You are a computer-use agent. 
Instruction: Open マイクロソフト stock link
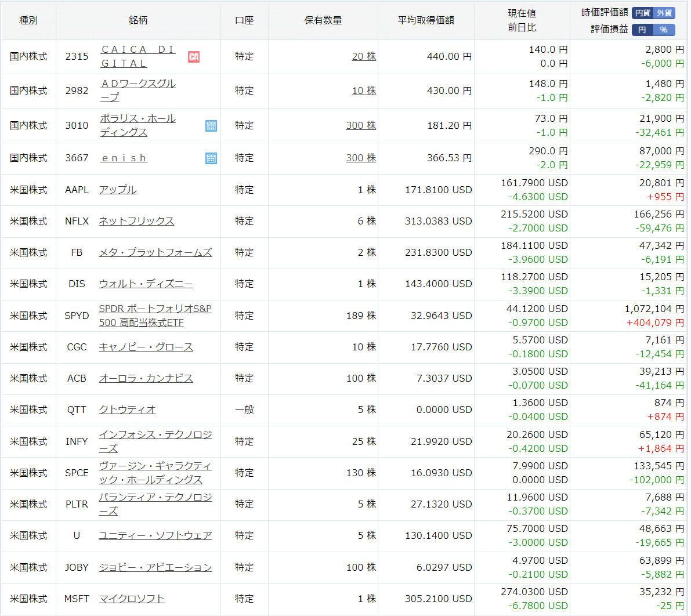(132, 599)
